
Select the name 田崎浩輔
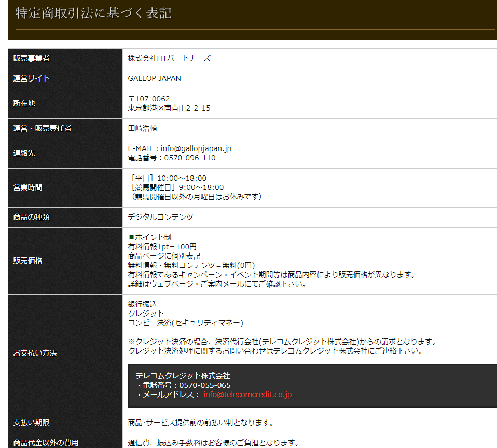pyautogui.click(x=142, y=128)
